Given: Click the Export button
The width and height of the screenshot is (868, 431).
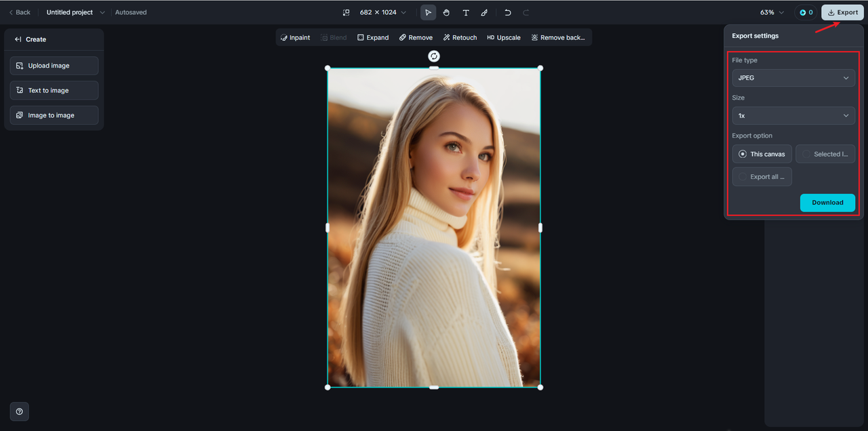Looking at the screenshot, I should (843, 12).
